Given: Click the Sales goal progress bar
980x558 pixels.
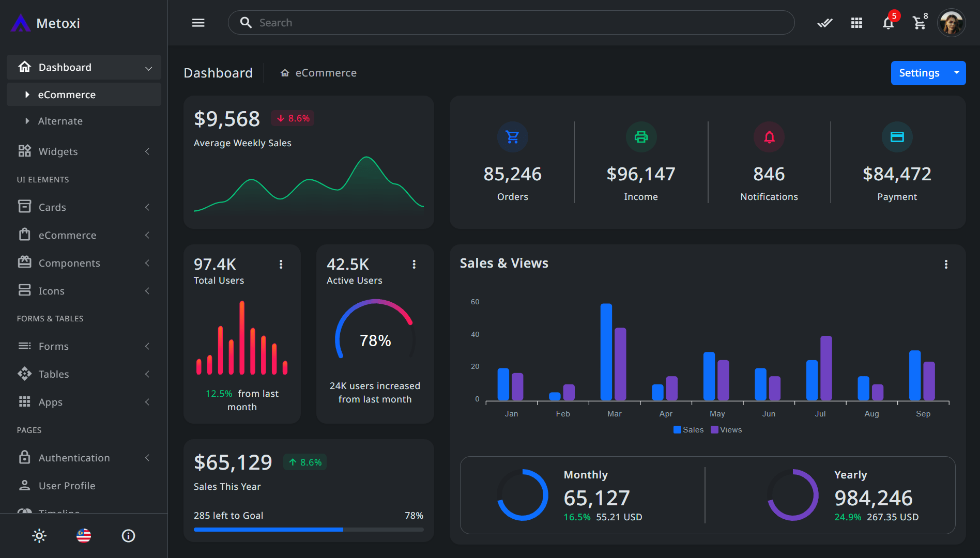Looking at the screenshot, I should pos(309,530).
